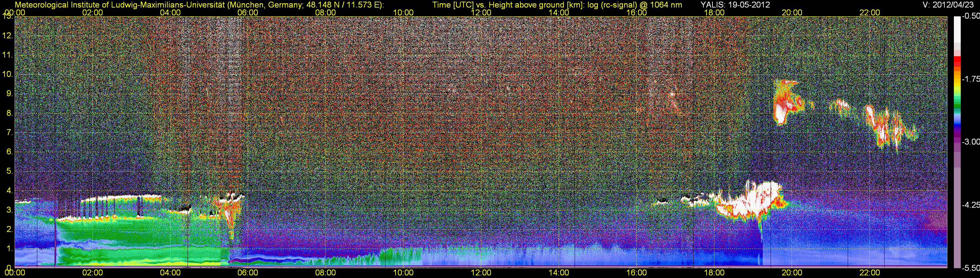
Task: Click the red band of the colorbar
Action: click(x=957, y=62)
